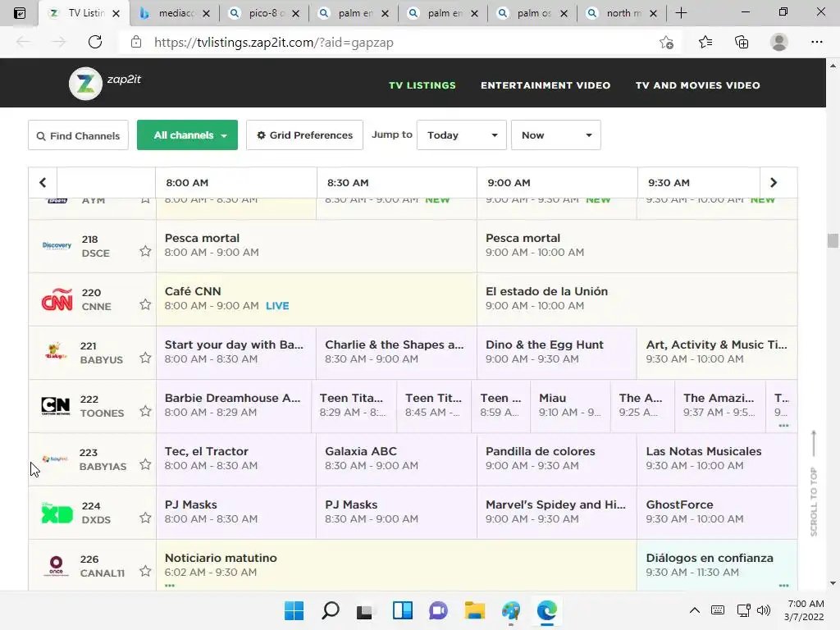Open Widgets from taskbar
This screenshot has width=840, height=630.
pos(402,610)
